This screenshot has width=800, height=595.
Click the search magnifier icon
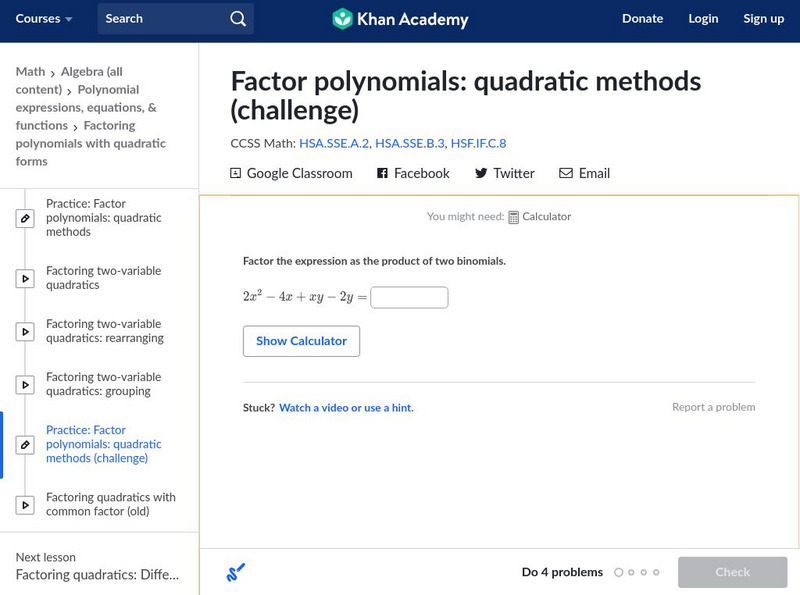(237, 19)
